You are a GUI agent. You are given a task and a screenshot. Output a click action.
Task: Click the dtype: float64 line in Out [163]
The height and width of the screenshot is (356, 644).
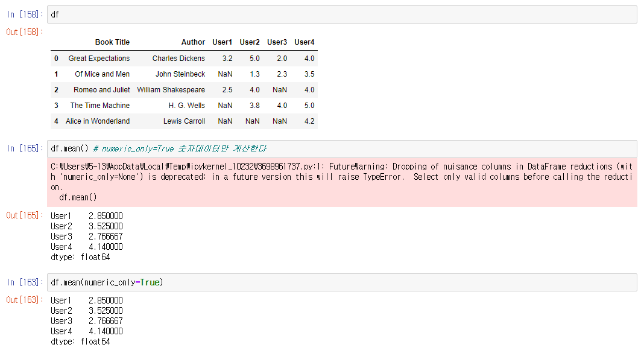click(81, 341)
